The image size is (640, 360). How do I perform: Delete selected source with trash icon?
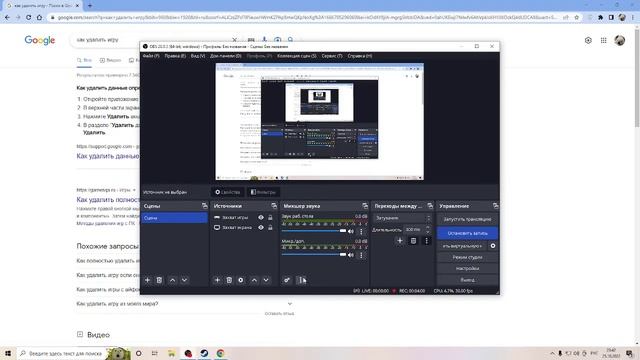click(x=229, y=280)
